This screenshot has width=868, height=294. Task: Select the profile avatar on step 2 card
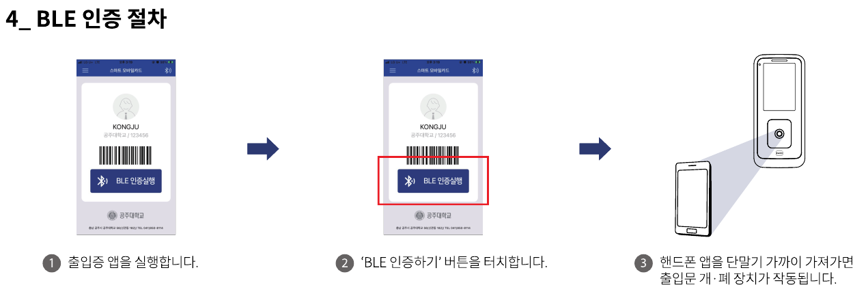click(433, 107)
